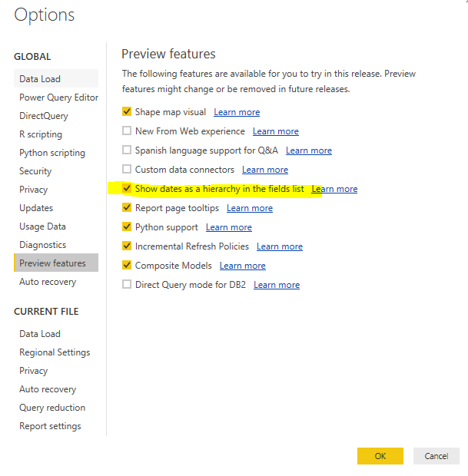The width and height of the screenshot is (468, 476).
Task: Enable Direct Query mode for DB2
Action: pyautogui.click(x=127, y=284)
